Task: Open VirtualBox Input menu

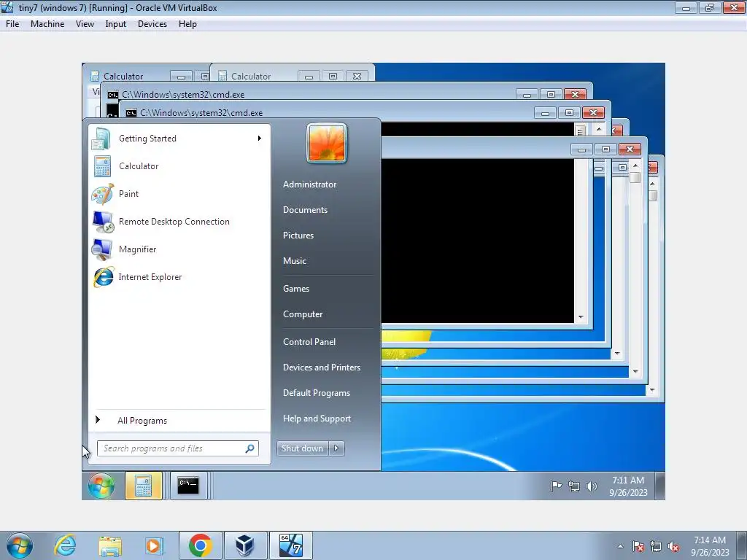Action: click(x=116, y=24)
